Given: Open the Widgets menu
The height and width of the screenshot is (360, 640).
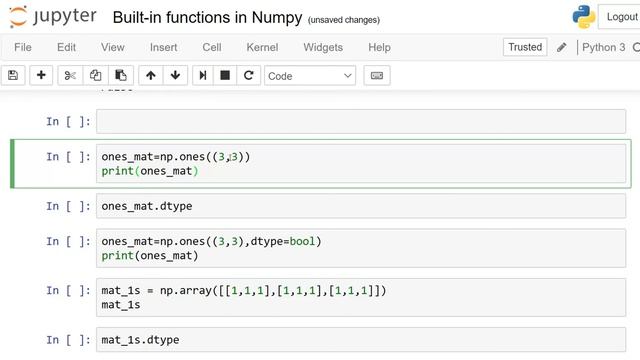Looking at the screenshot, I should tap(323, 47).
